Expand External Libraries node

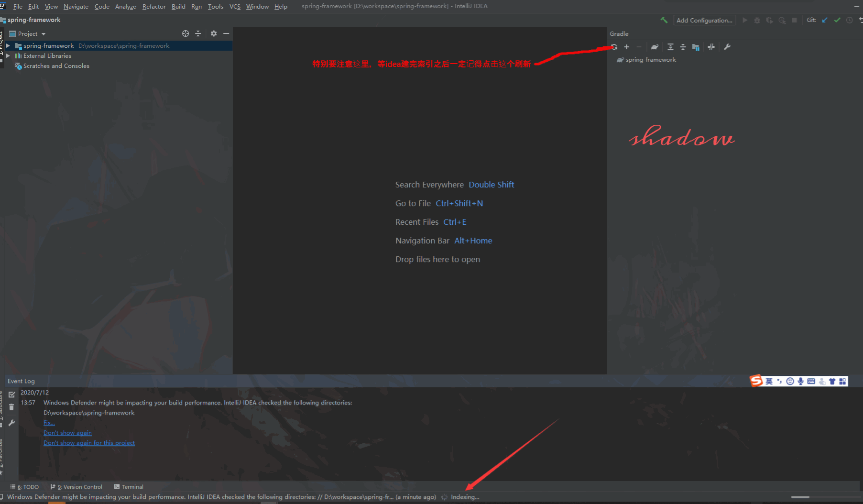8,56
